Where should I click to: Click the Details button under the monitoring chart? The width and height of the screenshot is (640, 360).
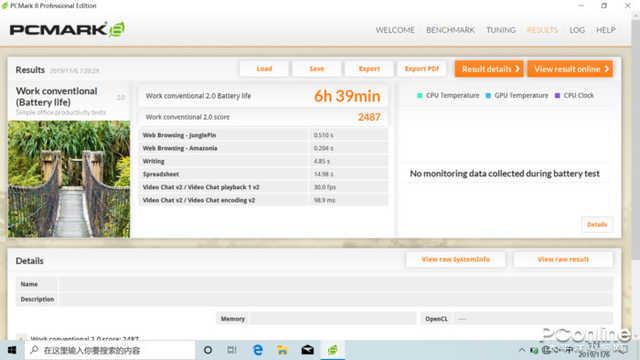tap(597, 224)
